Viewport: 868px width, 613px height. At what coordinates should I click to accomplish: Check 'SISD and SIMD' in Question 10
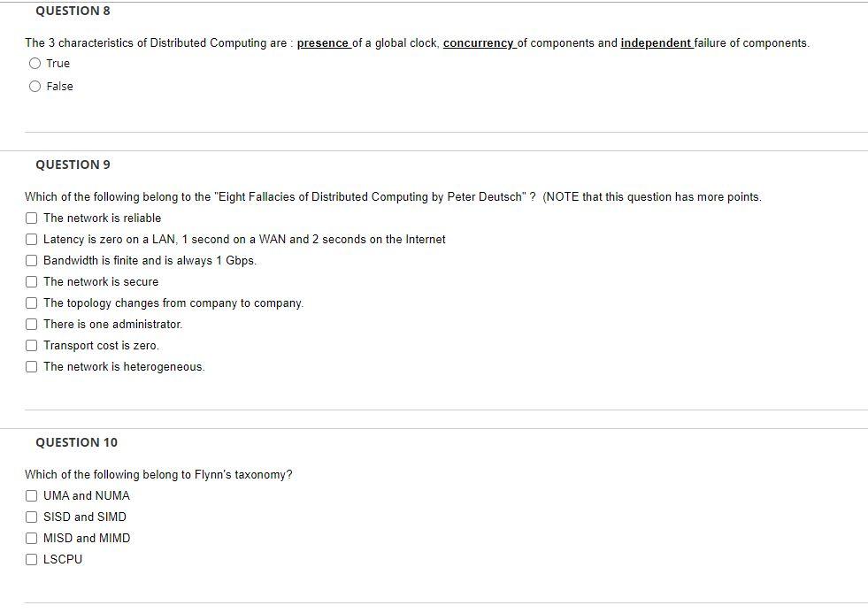coord(30,517)
